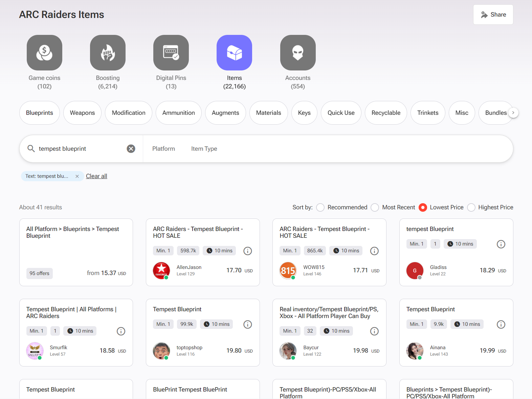The image size is (532, 399).
Task: Open toptopshop's seller avatar
Action: pos(161,351)
